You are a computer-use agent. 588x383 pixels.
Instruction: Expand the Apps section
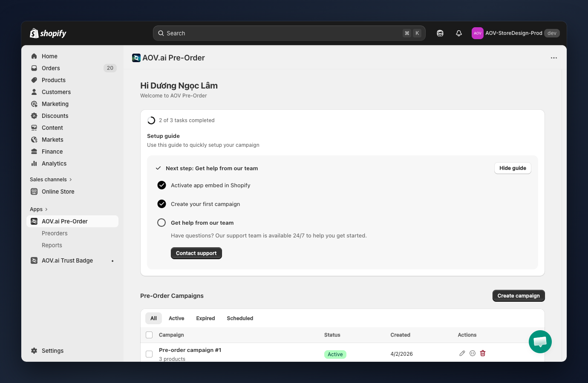(39, 209)
